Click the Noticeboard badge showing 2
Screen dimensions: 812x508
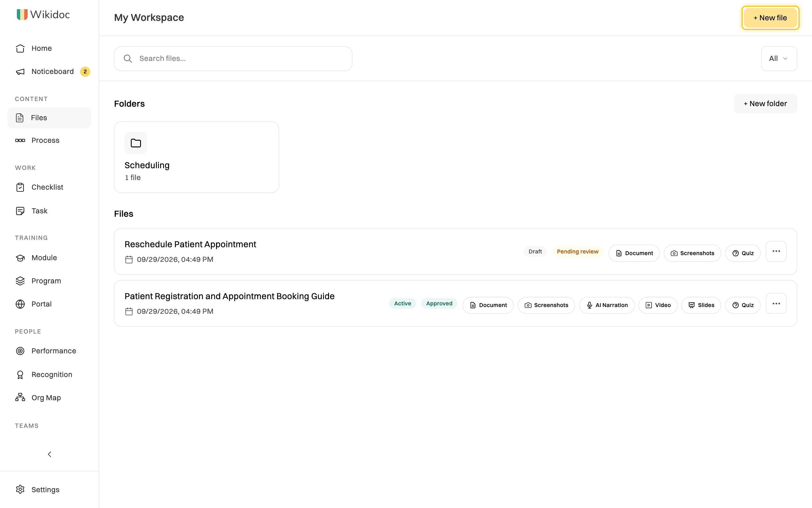click(x=85, y=72)
